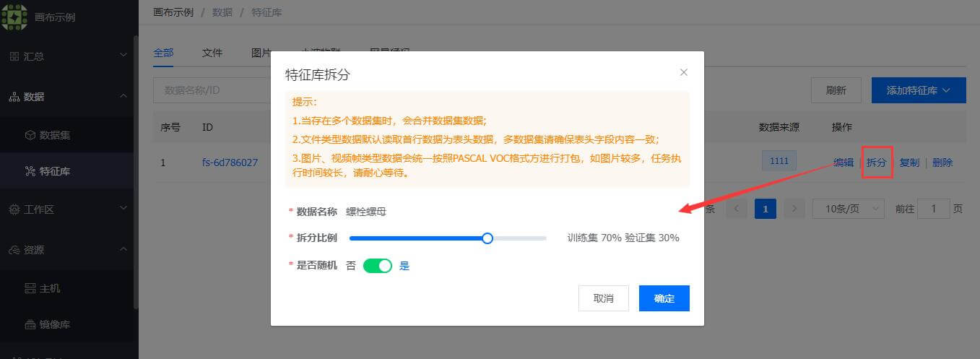The image size is (980, 359).
Task: Toggle the 是否随机 switch
Action: pos(377,266)
